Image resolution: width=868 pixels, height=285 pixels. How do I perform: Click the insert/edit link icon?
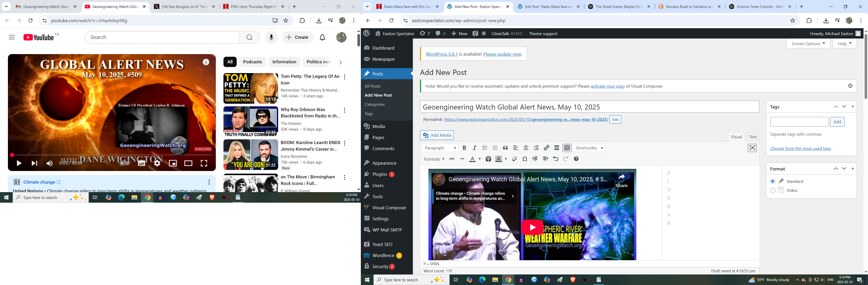pyautogui.click(x=547, y=148)
